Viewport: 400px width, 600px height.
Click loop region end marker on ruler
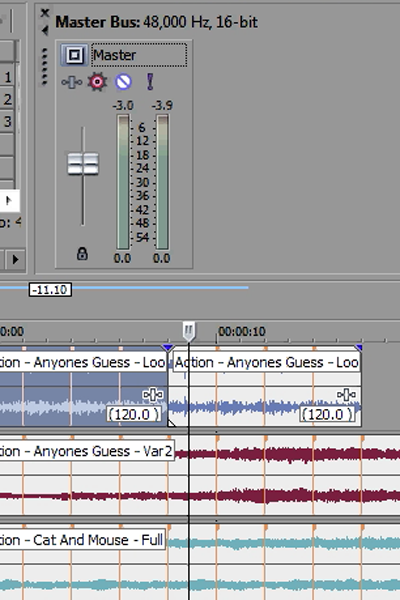click(x=359, y=347)
